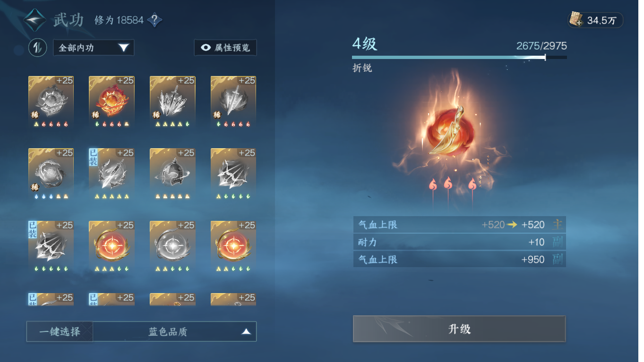
Task: Open the 全部内功 filter dropdown
Action: tap(94, 48)
